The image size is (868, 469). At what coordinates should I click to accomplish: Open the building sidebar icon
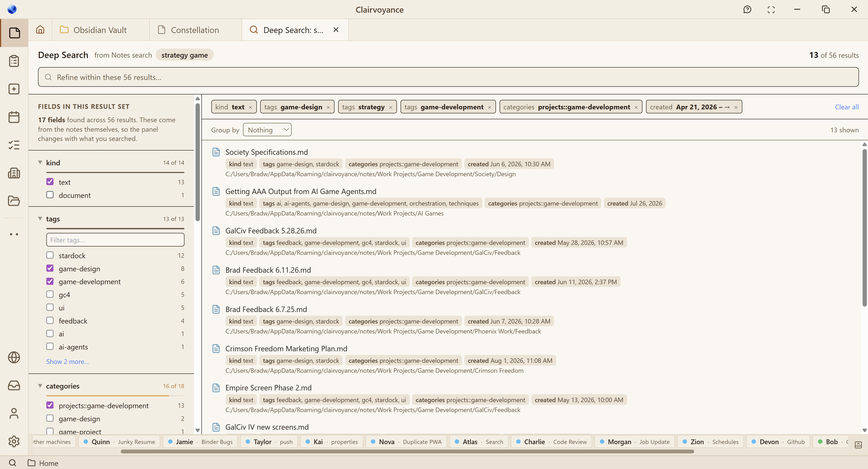click(14, 173)
